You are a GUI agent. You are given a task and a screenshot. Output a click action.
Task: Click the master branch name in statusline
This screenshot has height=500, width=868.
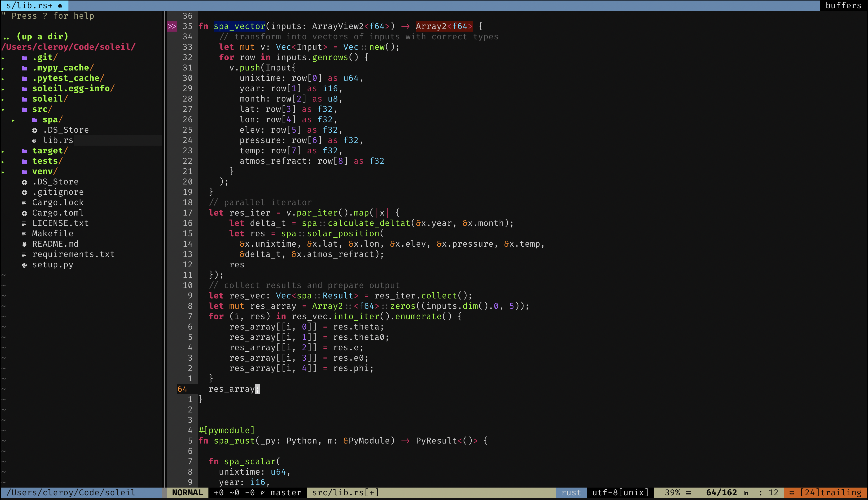pos(286,492)
